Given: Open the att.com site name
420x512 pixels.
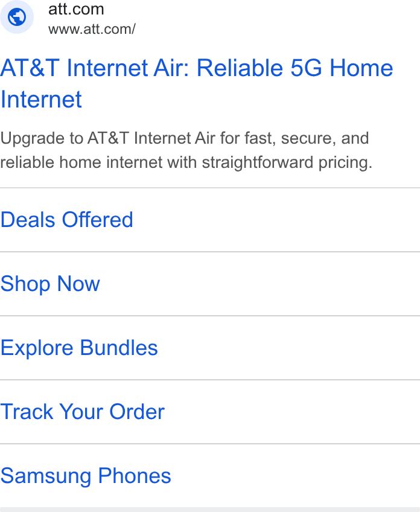Looking at the screenshot, I should (x=76, y=9).
